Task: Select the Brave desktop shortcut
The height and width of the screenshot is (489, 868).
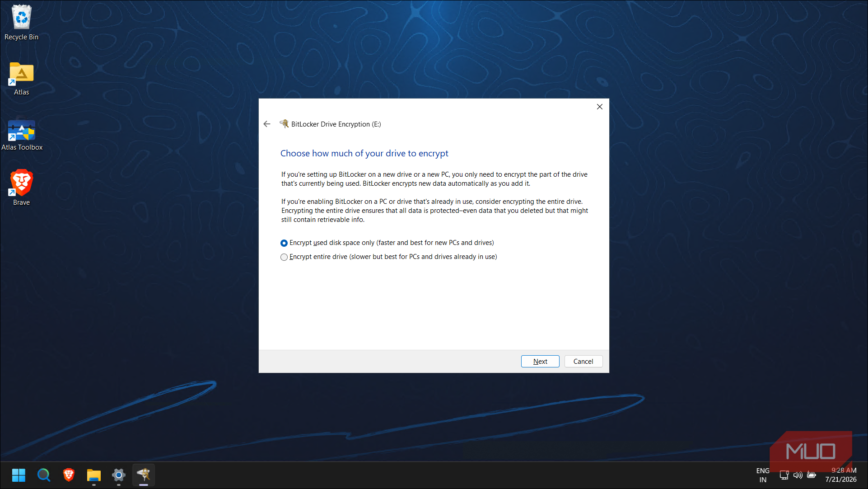Action: (x=21, y=188)
